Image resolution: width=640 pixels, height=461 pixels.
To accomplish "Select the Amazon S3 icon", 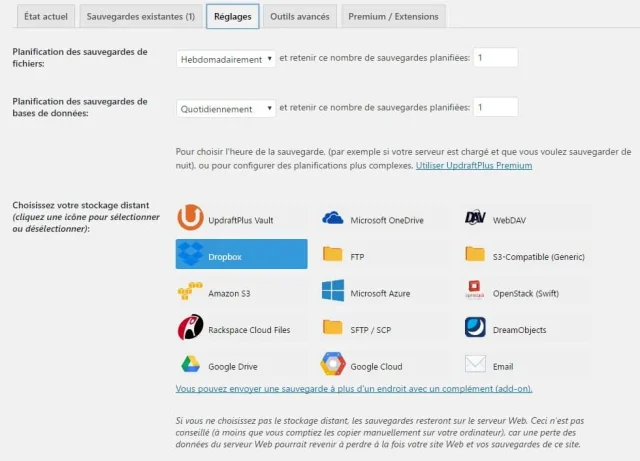I will click(x=190, y=291).
